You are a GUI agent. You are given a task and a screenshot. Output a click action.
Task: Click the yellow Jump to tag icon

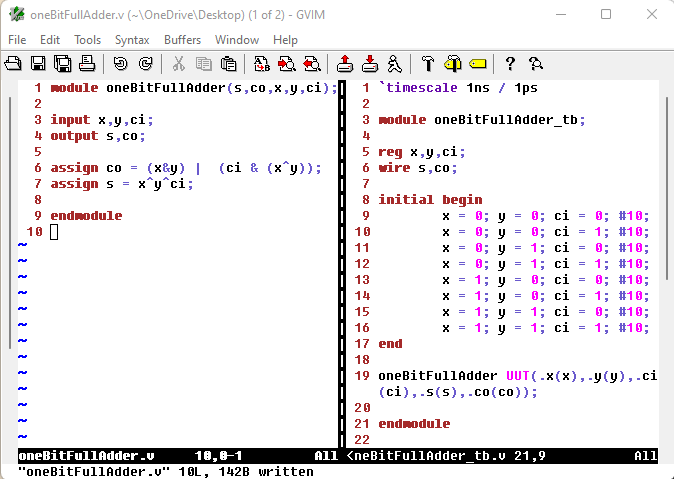477,64
